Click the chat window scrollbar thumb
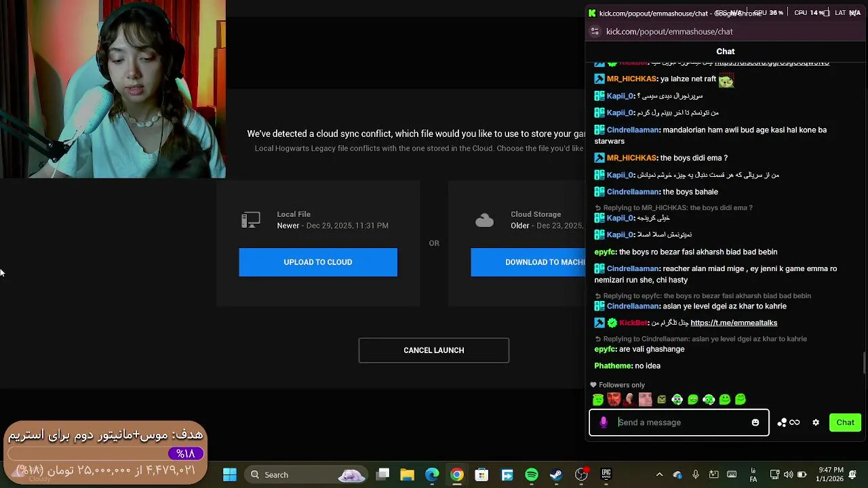 [x=864, y=363]
